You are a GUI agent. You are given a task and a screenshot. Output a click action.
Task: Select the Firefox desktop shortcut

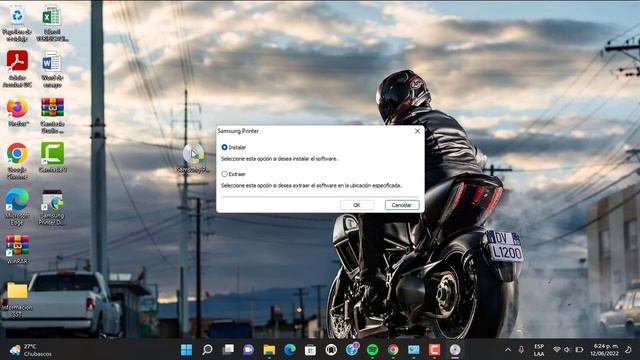(17, 111)
